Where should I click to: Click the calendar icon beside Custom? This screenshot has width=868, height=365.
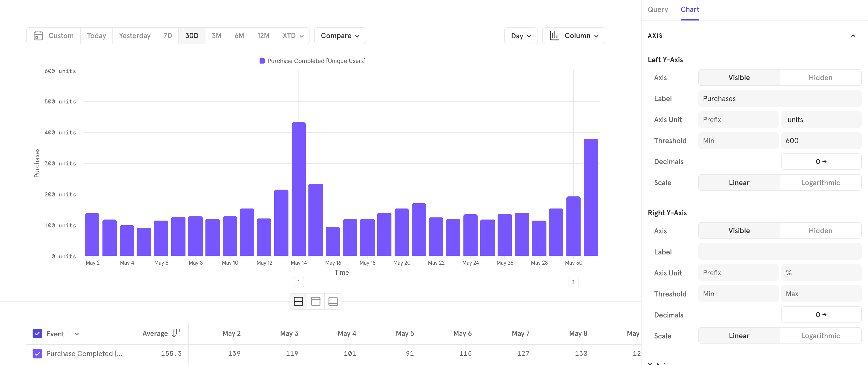38,36
